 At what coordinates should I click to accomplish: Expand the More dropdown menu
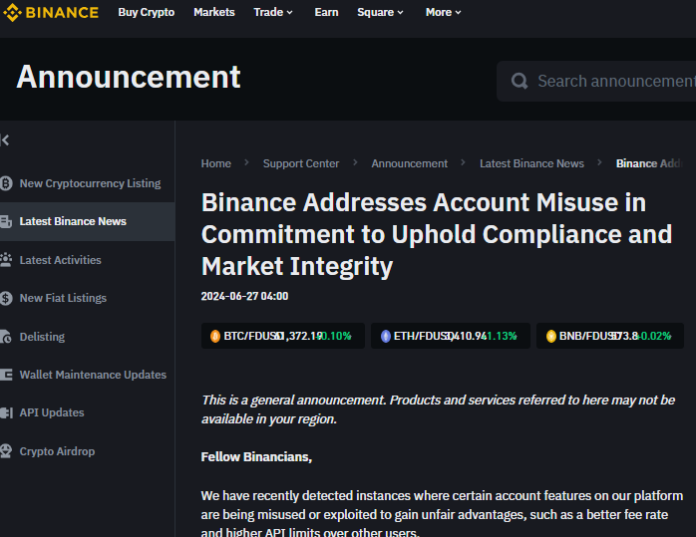click(x=443, y=12)
